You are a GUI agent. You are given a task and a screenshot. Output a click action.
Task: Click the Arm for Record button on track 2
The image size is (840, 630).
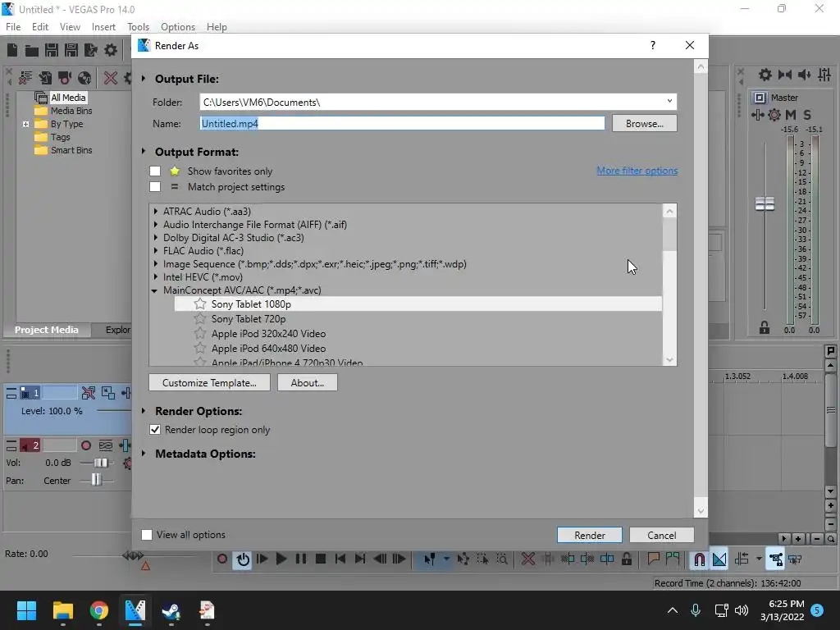[85, 445]
